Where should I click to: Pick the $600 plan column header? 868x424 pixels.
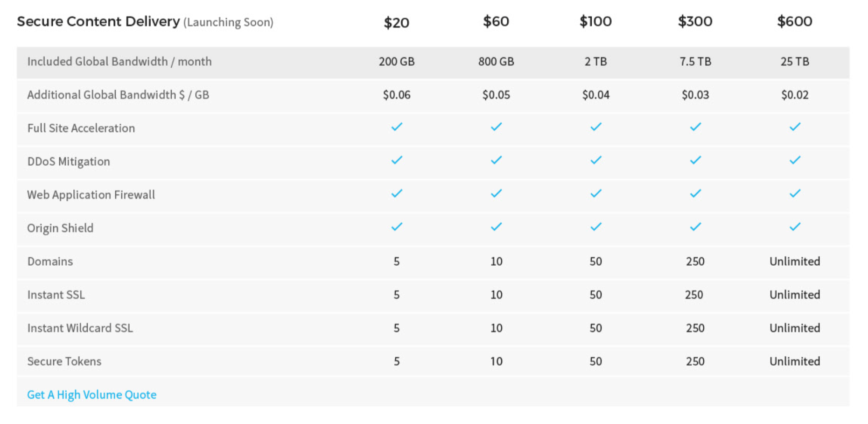click(794, 21)
